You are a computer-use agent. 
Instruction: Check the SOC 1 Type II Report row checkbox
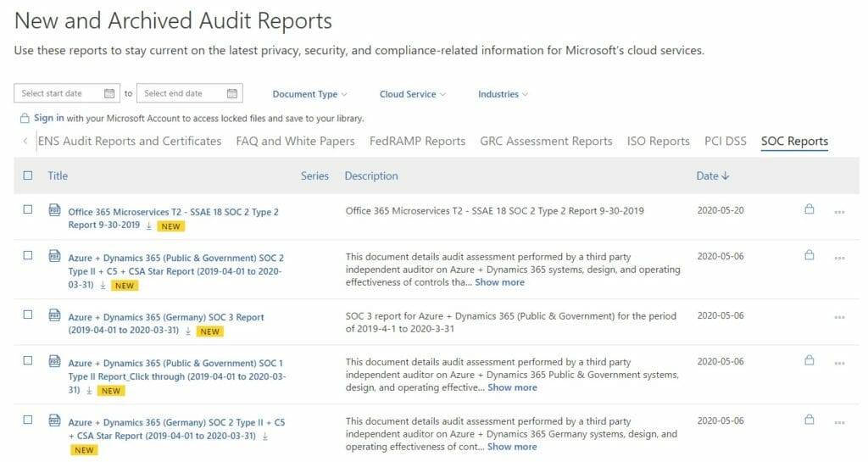pos(28,360)
